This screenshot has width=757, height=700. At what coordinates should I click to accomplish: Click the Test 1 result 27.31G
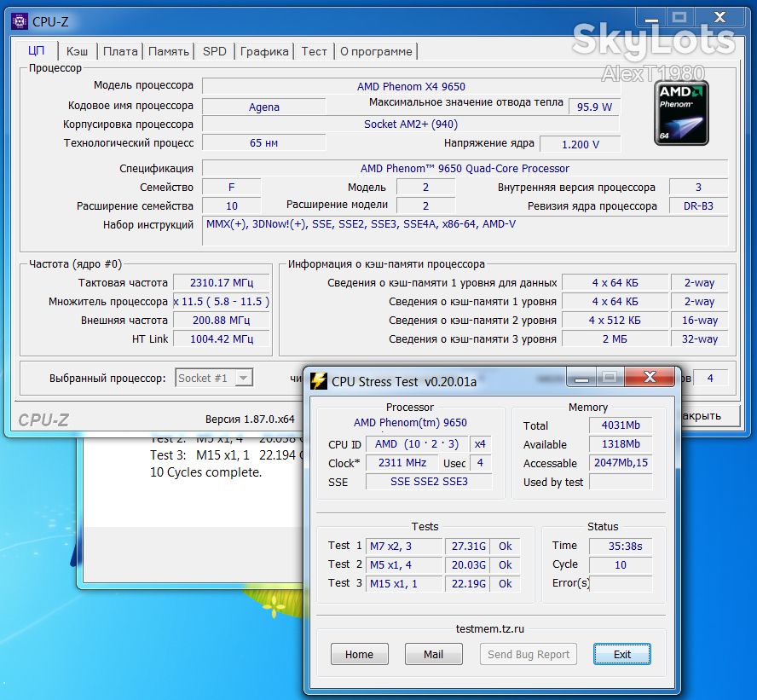(x=467, y=546)
